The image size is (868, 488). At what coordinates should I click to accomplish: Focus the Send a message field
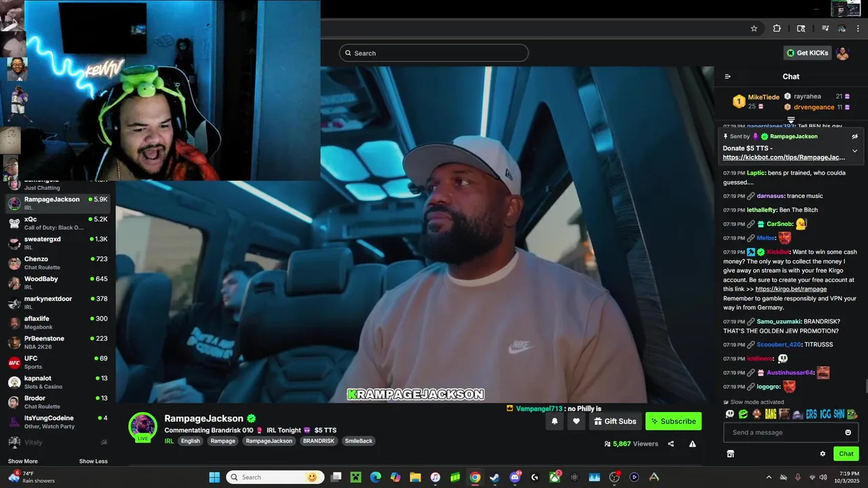[791, 432]
